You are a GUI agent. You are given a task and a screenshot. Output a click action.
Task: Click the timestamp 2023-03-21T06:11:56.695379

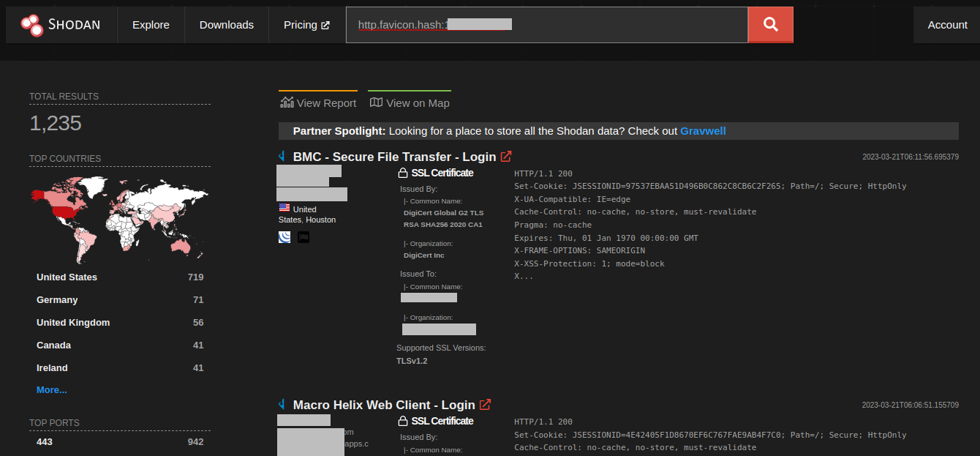(x=911, y=157)
